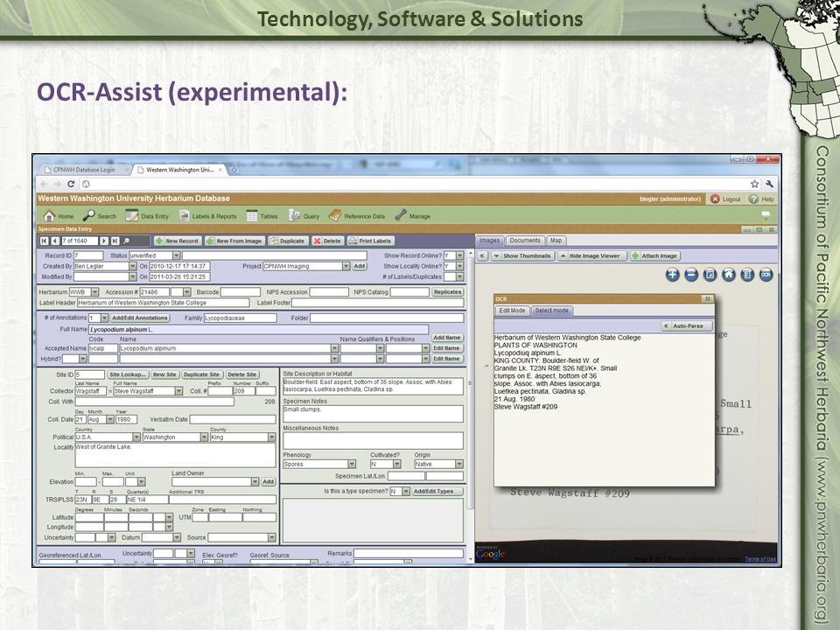Open the Help link
This screenshot has height=630, width=840.
pyautogui.click(x=761, y=199)
